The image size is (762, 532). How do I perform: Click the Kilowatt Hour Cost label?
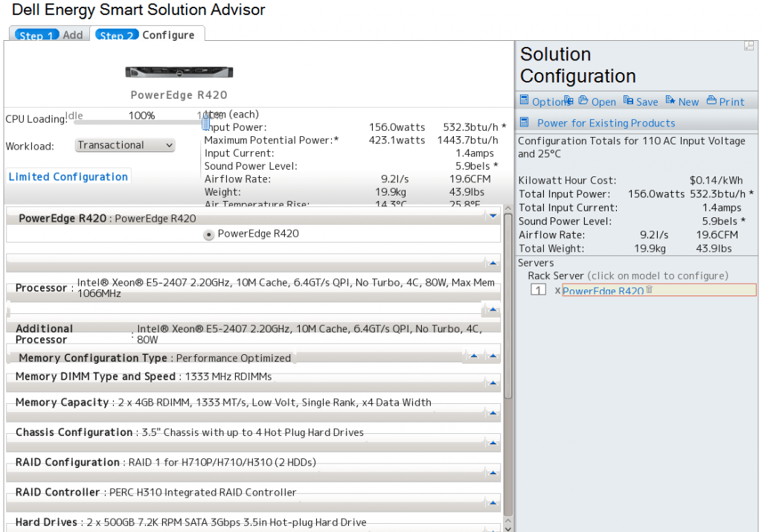tap(567, 180)
